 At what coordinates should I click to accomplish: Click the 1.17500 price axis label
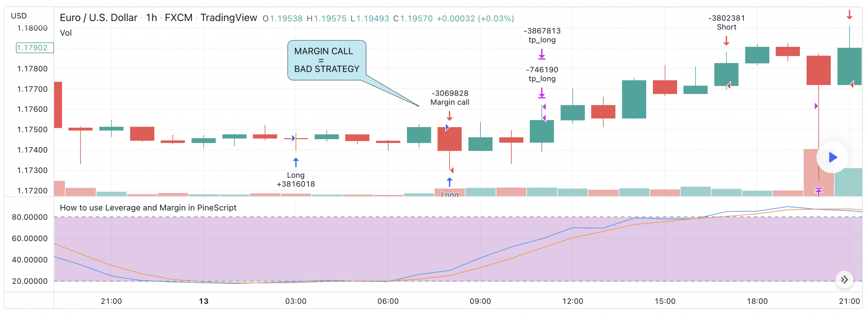click(32, 130)
